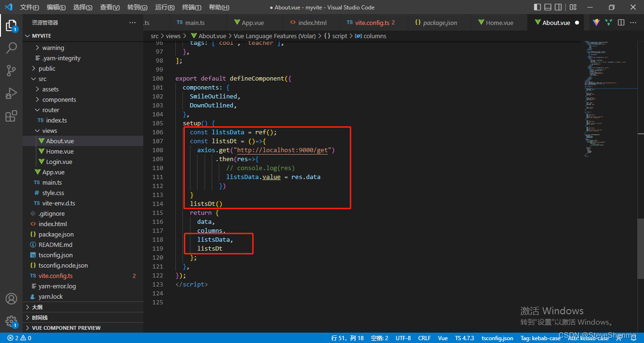Expand the 大纲 outline section
The image size is (644, 343).
[x=83, y=307]
